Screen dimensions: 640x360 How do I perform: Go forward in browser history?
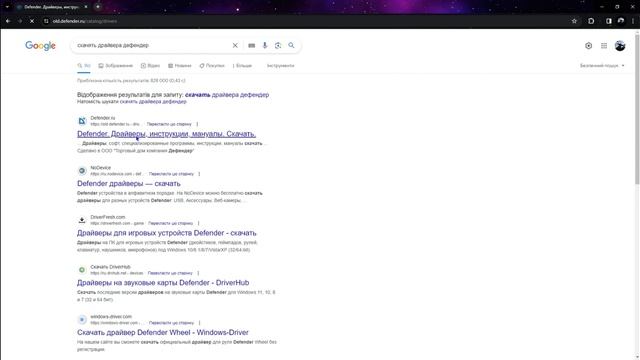pos(20,21)
